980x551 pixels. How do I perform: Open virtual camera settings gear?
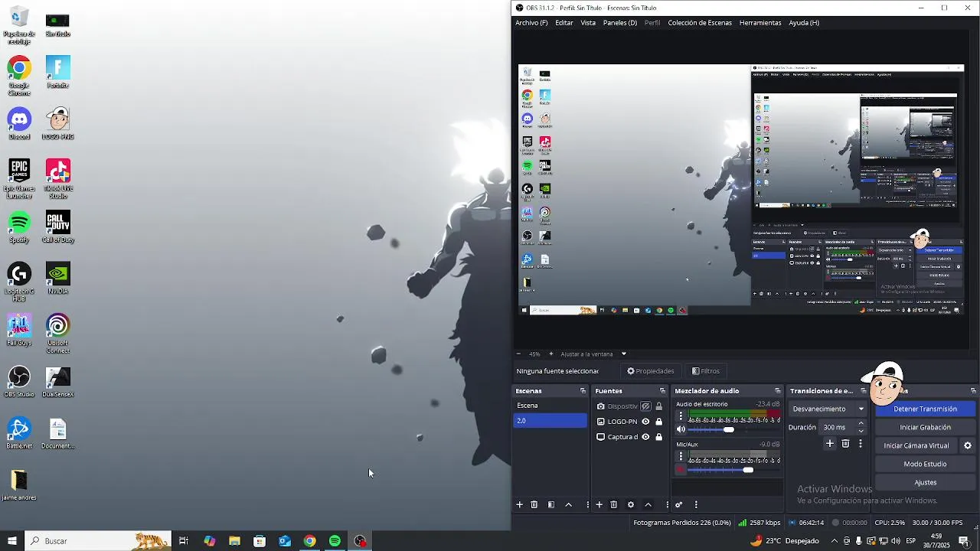pos(968,445)
